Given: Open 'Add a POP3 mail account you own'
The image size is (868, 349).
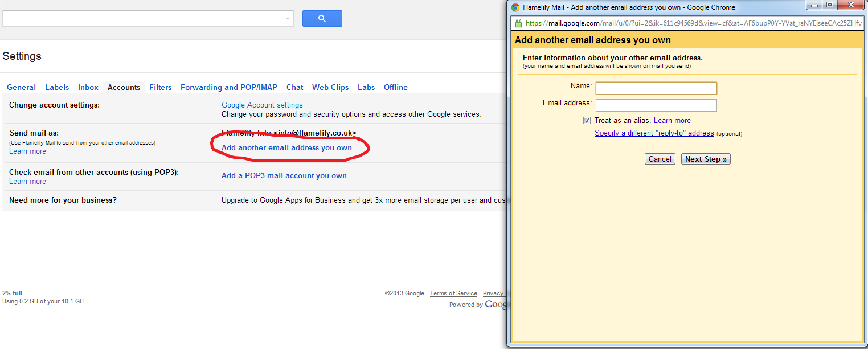Looking at the screenshot, I should (x=284, y=175).
